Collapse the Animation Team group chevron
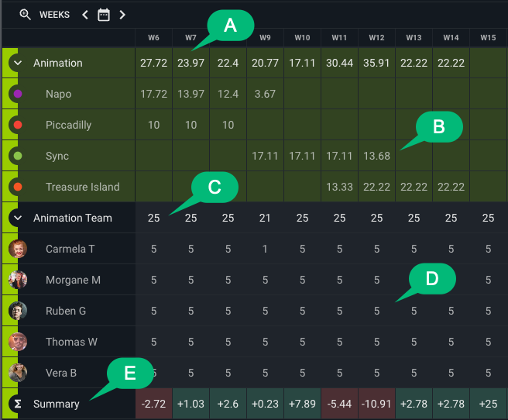Viewport: 508px width, 420px height. tap(17, 218)
